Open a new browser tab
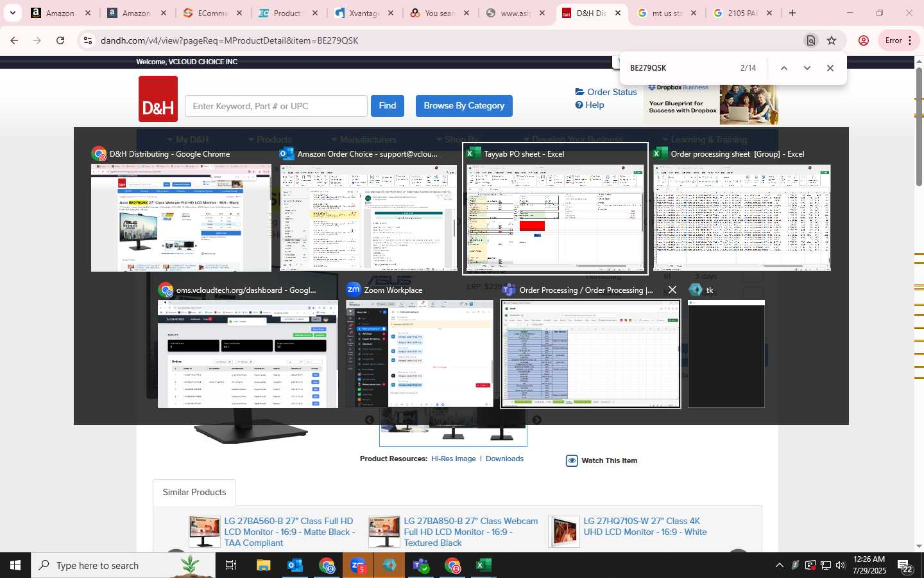 click(792, 13)
